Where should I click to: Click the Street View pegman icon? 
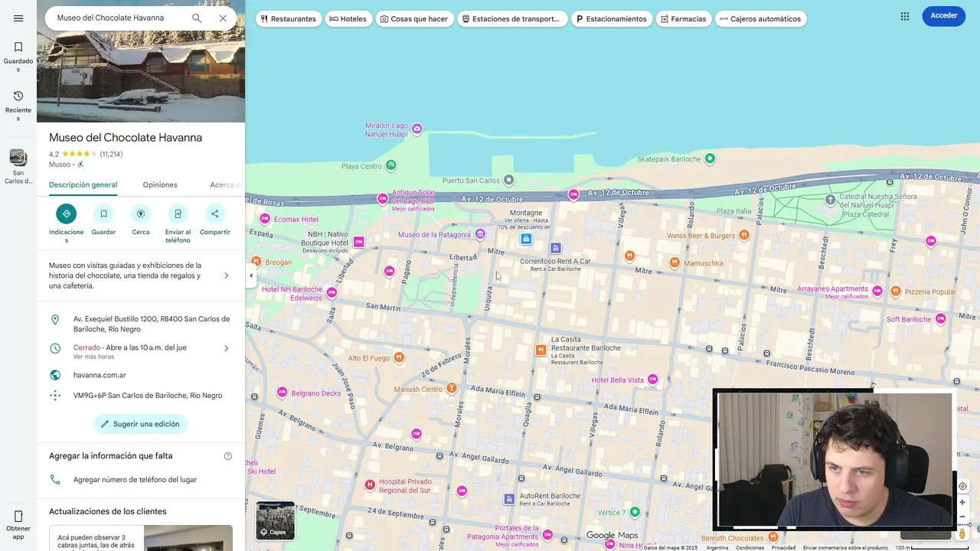962,533
